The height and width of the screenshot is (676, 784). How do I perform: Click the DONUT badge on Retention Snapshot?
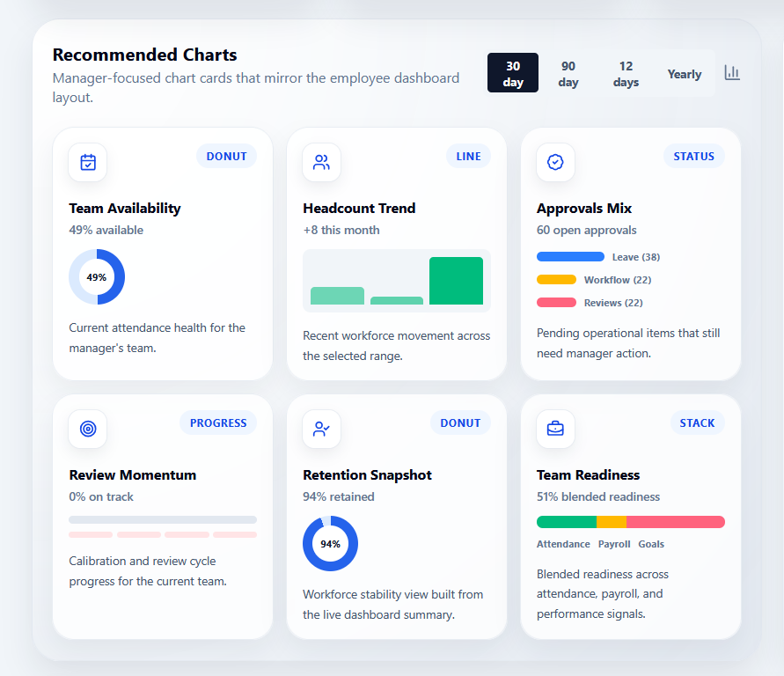[460, 423]
